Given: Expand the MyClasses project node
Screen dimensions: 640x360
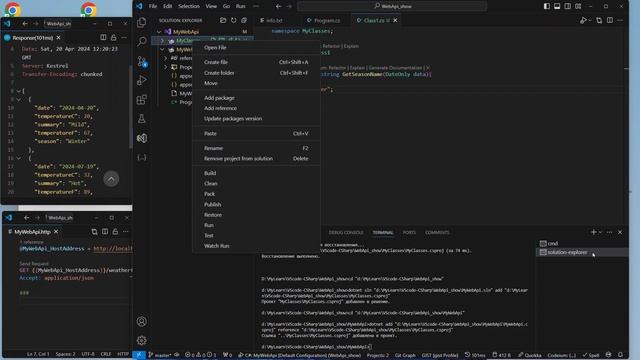Looking at the screenshot, I should click(162, 40).
